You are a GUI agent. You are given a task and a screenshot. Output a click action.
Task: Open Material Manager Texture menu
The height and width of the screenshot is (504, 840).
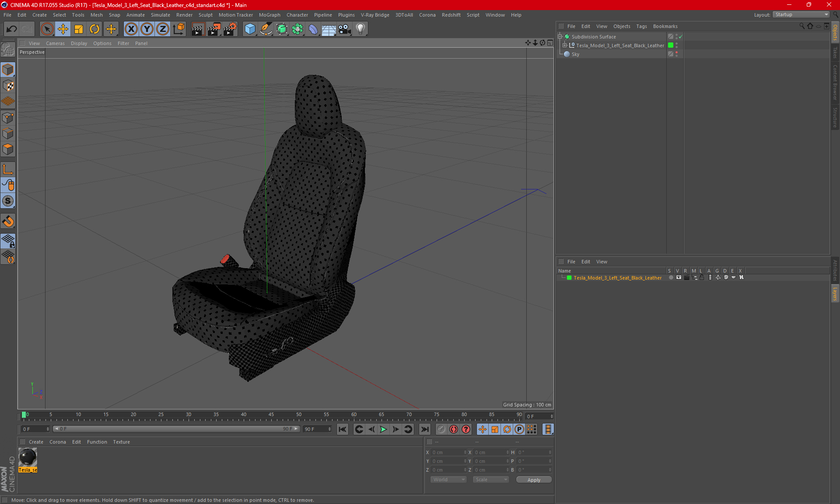[121, 442]
